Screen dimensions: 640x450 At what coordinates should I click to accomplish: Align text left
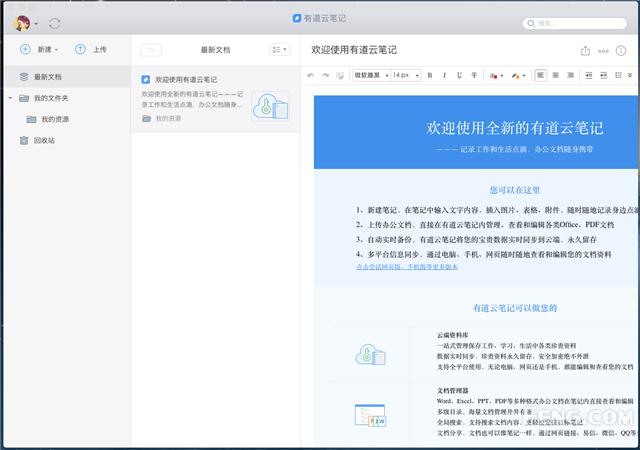pos(540,75)
